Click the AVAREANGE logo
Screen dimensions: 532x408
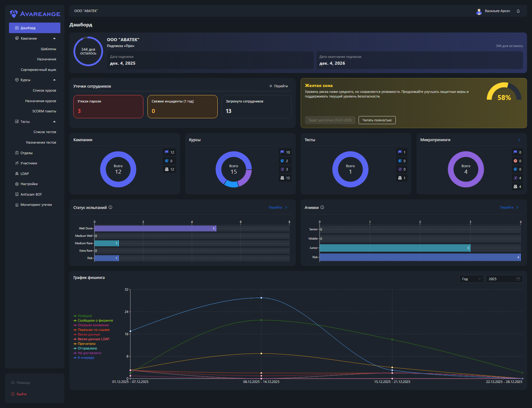click(x=35, y=14)
